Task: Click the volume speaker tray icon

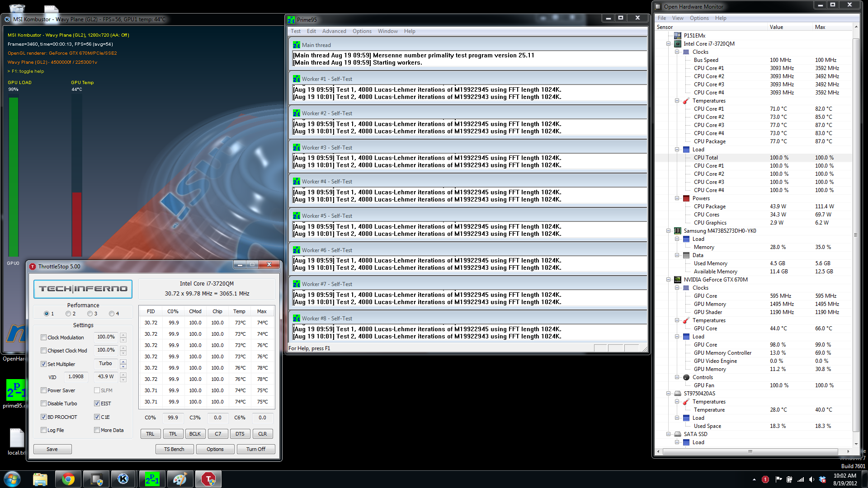Action: coord(811,479)
